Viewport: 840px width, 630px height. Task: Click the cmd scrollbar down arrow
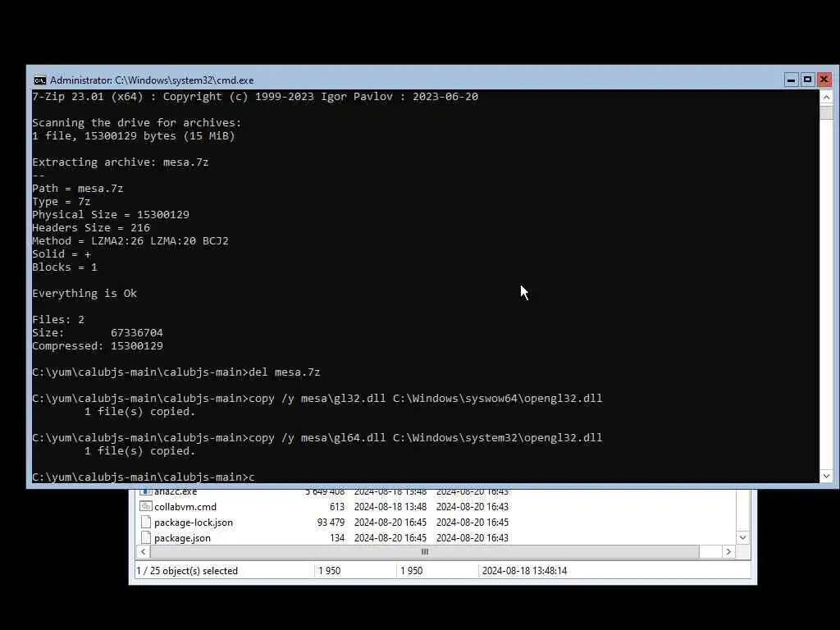pos(826,476)
